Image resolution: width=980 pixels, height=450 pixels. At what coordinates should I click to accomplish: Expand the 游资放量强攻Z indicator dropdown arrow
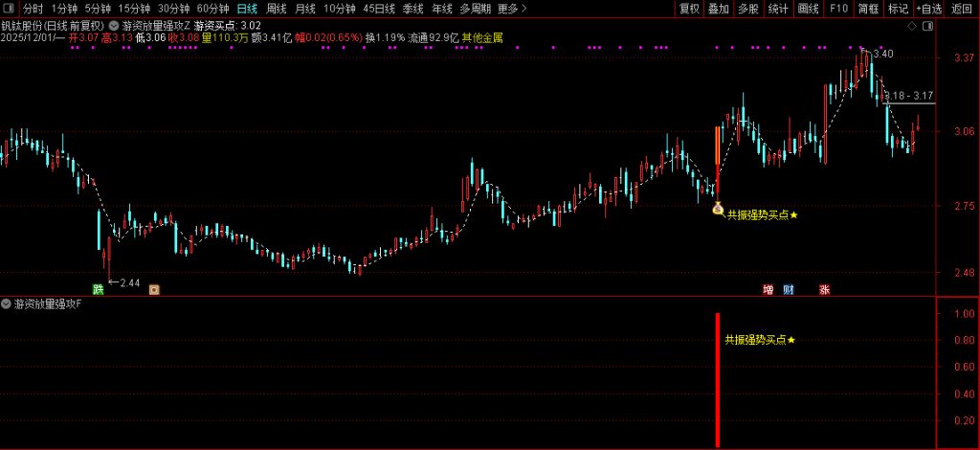114,26
